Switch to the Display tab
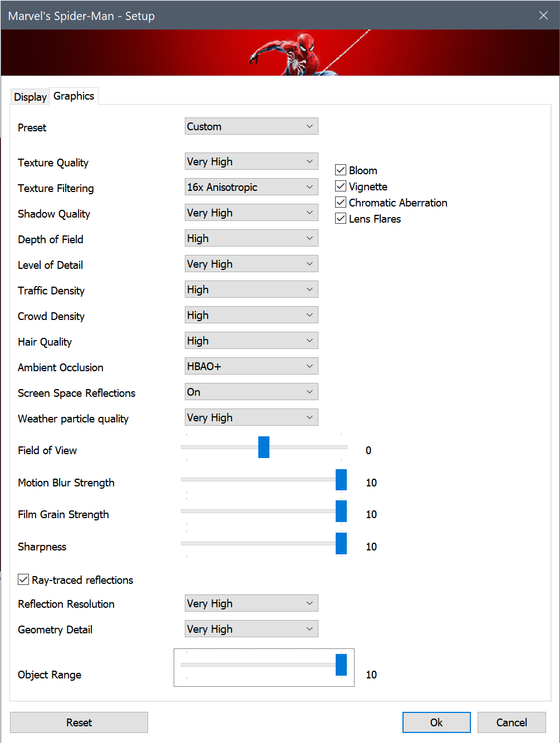 [30, 97]
